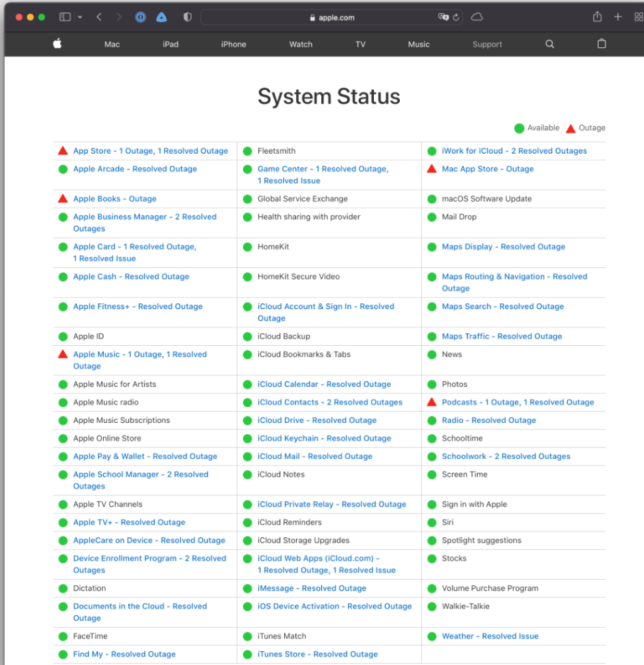This screenshot has height=665, width=644.
Task: Click the red triangle beside Mac App Store
Action: tap(432, 169)
